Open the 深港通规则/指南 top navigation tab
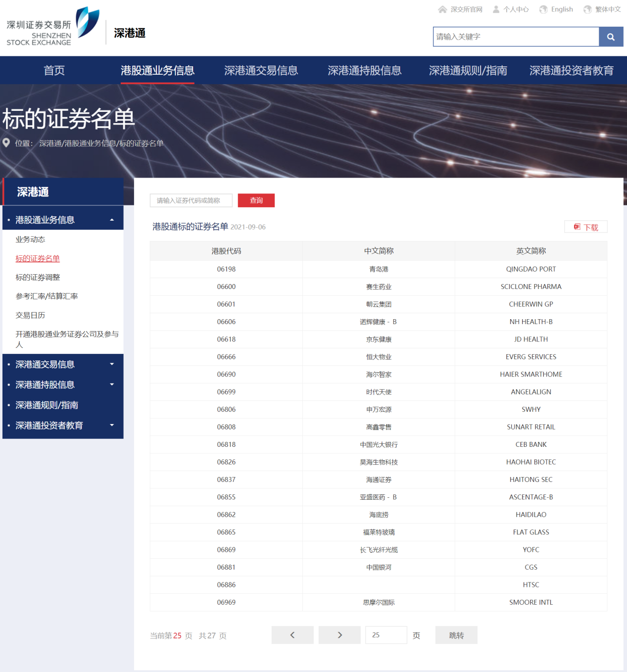Viewport: 627px width, 672px height. (468, 70)
